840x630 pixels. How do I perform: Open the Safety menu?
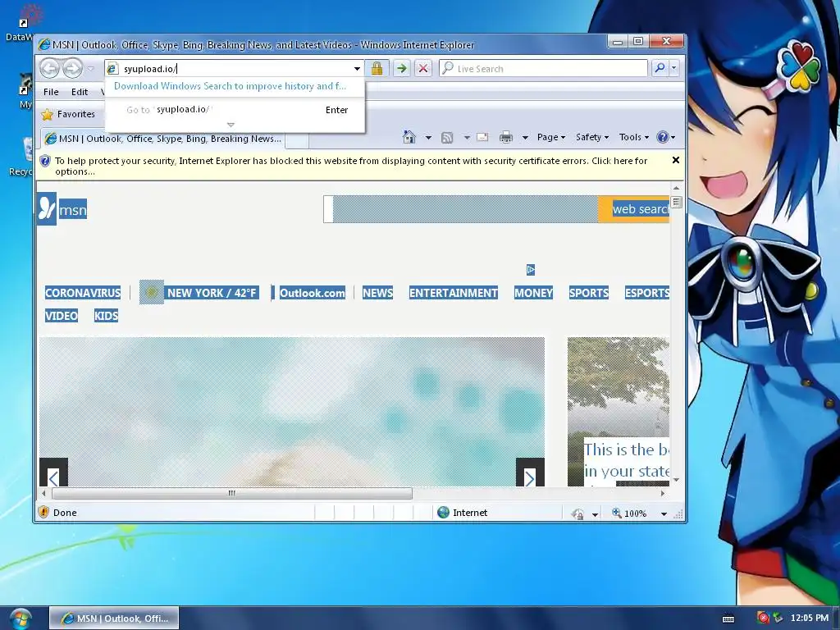591,137
